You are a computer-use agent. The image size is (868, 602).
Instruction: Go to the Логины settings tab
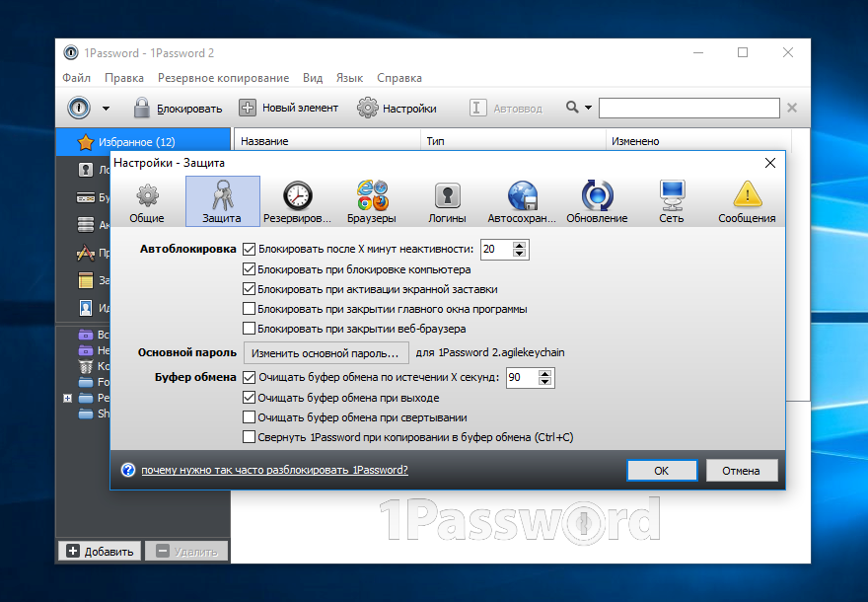[447, 202]
